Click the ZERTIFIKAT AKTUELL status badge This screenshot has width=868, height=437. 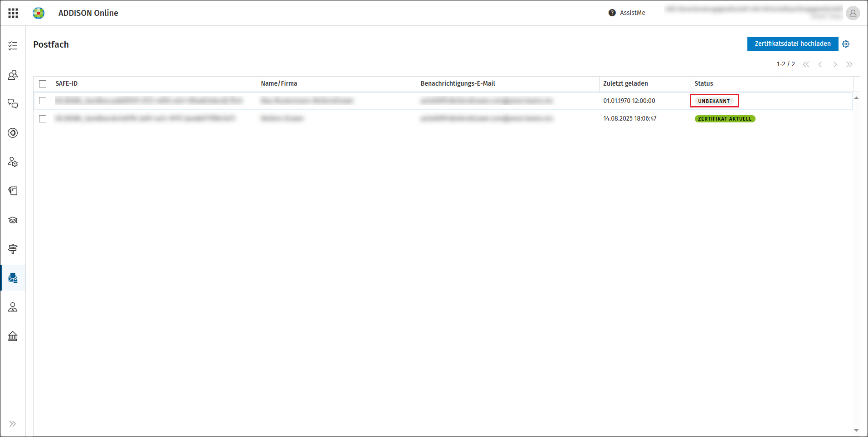(725, 119)
